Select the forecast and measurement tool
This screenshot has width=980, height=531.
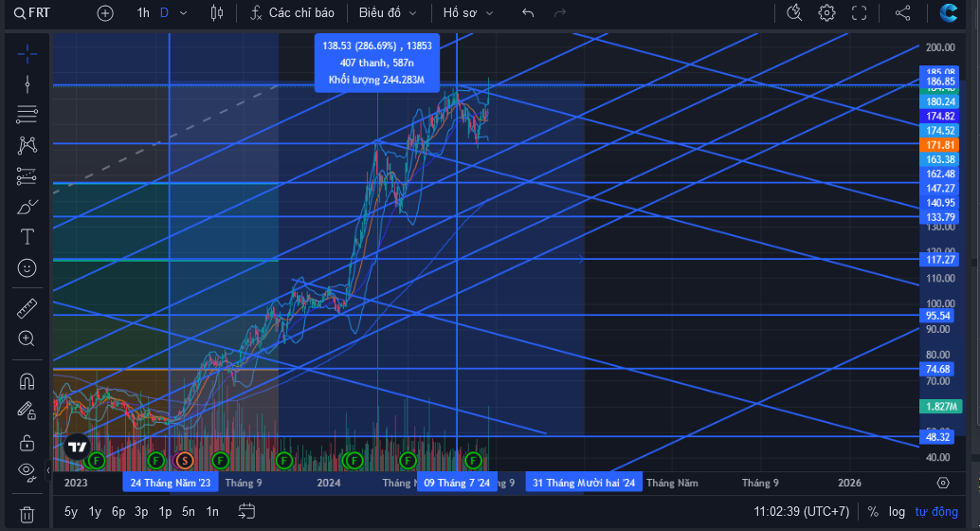coord(27,176)
